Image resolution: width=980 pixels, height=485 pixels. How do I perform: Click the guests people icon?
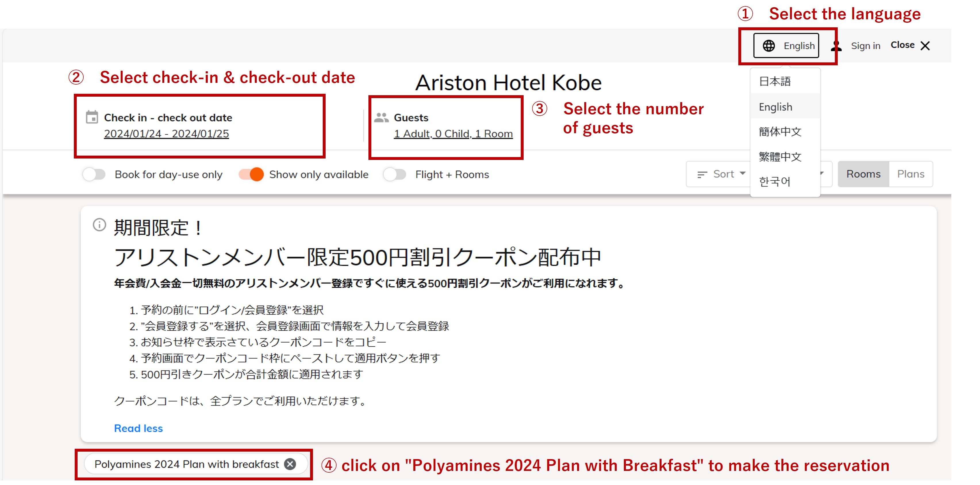(381, 117)
